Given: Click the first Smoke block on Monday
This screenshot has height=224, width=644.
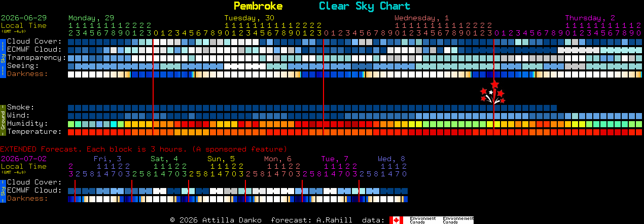Looking at the screenshot, I should [71, 107].
